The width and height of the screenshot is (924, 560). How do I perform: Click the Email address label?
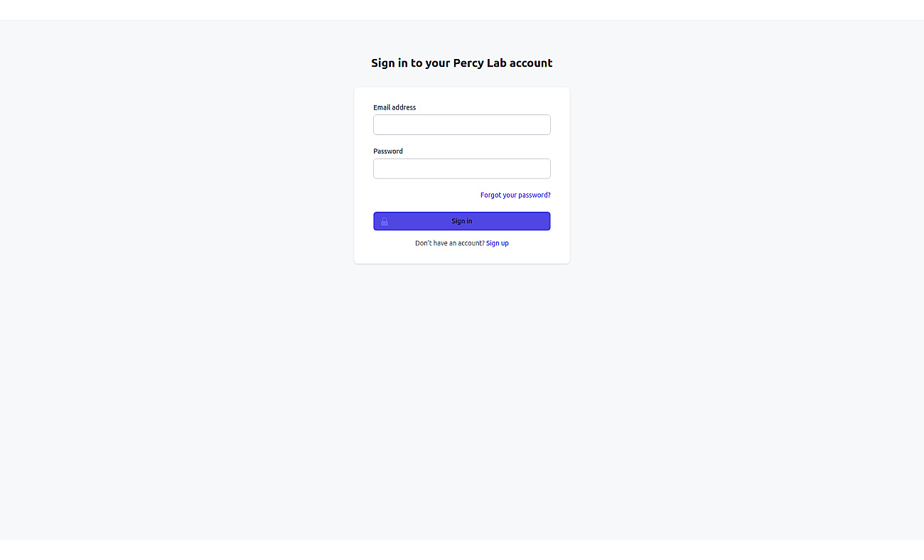[x=394, y=107]
